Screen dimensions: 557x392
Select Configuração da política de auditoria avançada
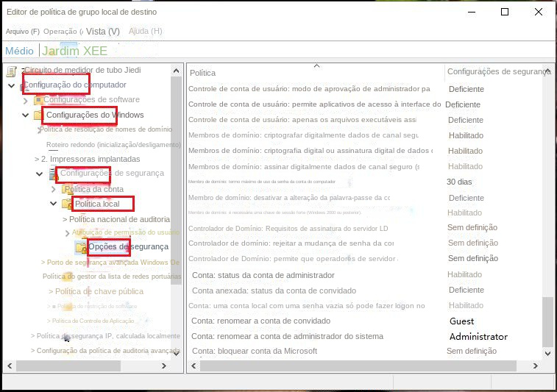tap(108, 351)
